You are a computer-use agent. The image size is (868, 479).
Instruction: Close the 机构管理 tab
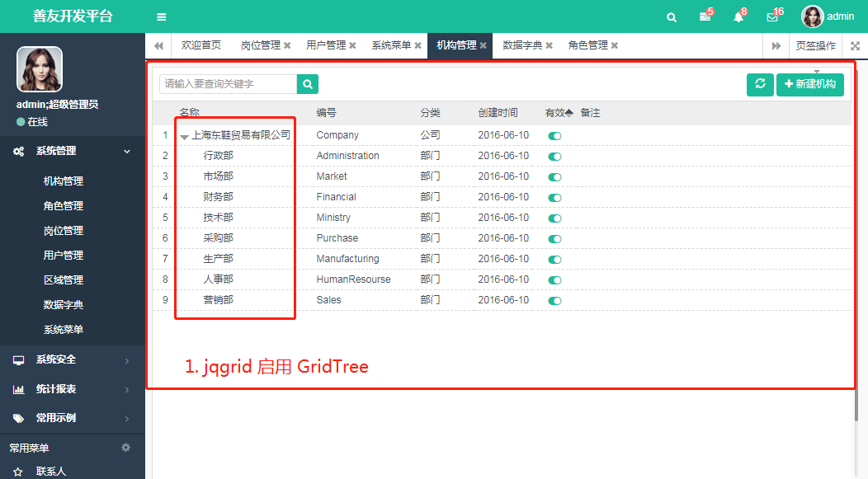(x=484, y=45)
